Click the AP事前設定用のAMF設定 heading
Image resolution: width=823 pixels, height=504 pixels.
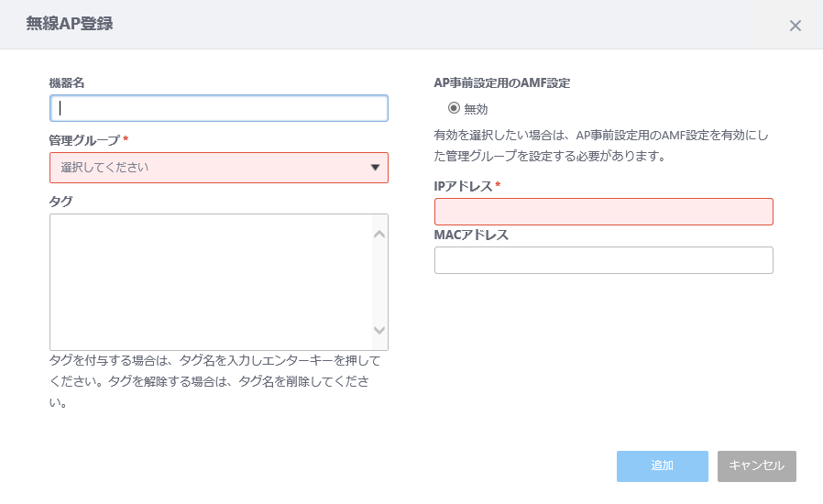(x=502, y=83)
